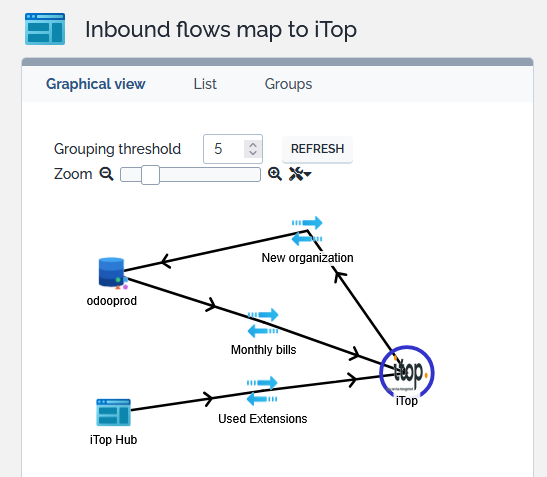
Task: Switch to the Groups tab
Action: click(x=289, y=84)
